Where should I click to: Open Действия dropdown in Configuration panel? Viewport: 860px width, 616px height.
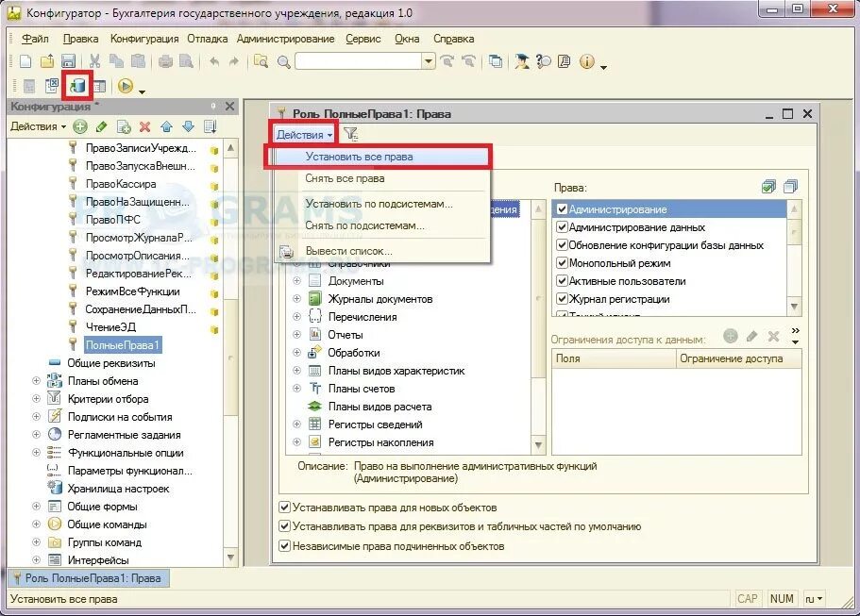pyautogui.click(x=38, y=126)
